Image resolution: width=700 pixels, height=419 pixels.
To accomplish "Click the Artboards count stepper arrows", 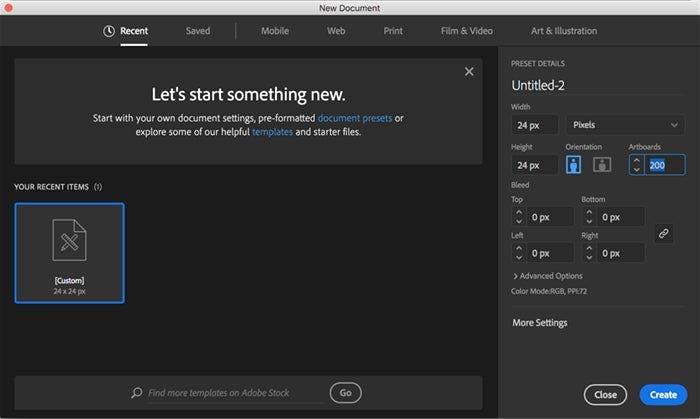I will point(636,165).
